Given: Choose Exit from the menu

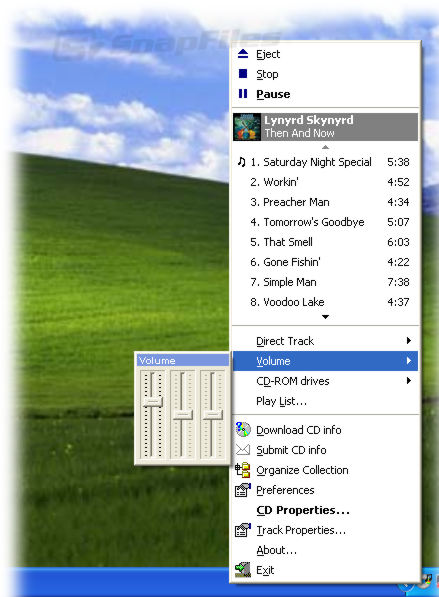Looking at the screenshot, I should click(x=326, y=570).
